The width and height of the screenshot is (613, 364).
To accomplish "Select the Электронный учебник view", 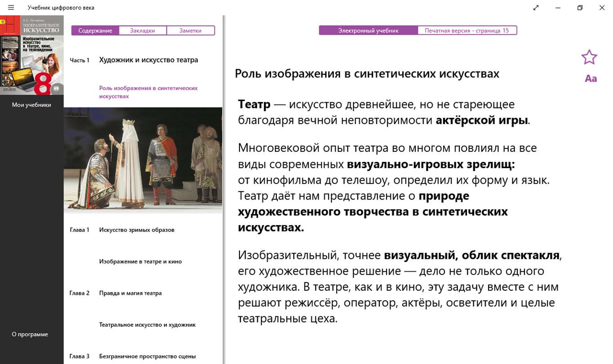I will pyautogui.click(x=369, y=31).
